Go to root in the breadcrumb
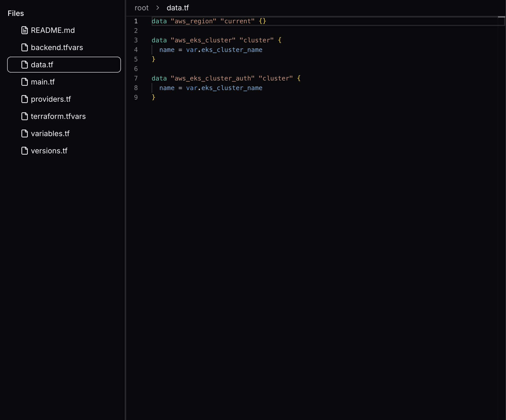 pyautogui.click(x=142, y=8)
